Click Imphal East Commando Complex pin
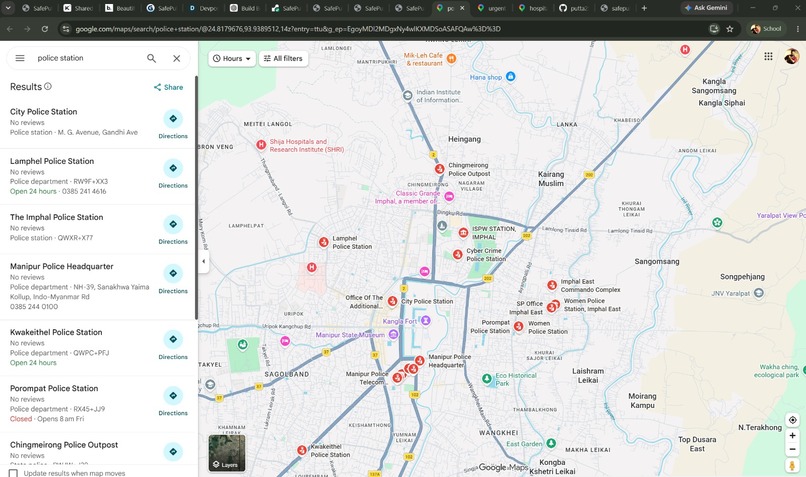The width and height of the screenshot is (806, 477). [552, 285]
